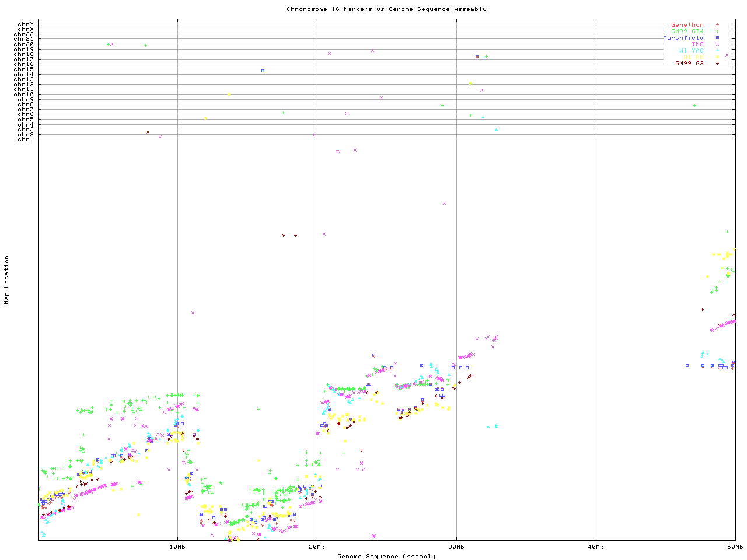The image size is (747, 560).
Task: Click the WI YAC cyan triangle legend symbol
Action: pyautogui.click(x=717, y=51)
